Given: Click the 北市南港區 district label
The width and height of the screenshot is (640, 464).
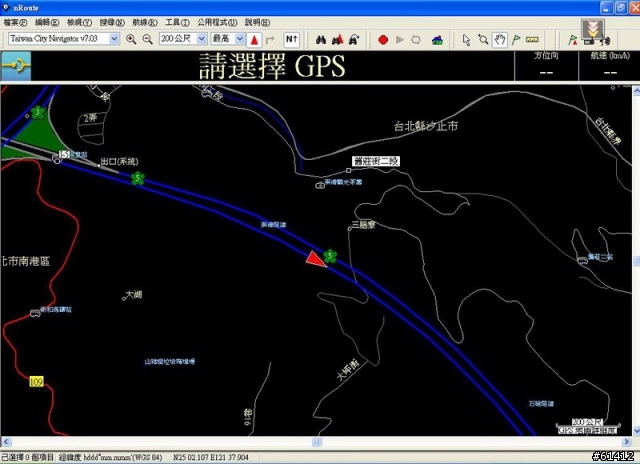Looking at the screenshot, I should click(x=26, y=261).
